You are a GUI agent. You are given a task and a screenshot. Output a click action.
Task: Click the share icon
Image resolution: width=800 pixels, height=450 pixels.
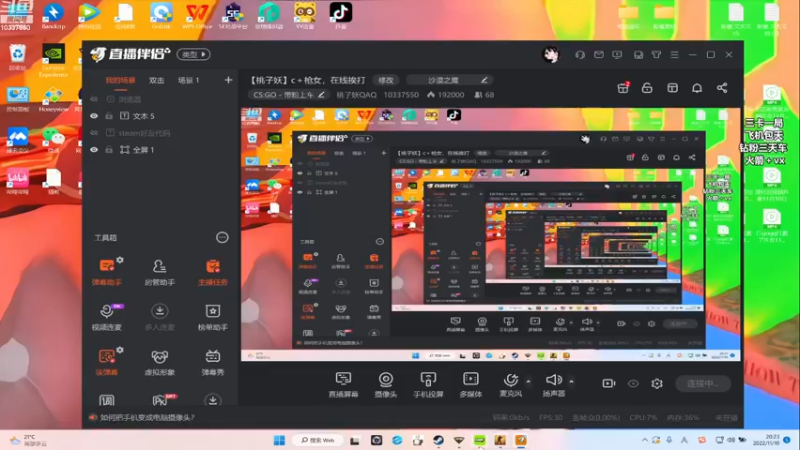[722, 88]
